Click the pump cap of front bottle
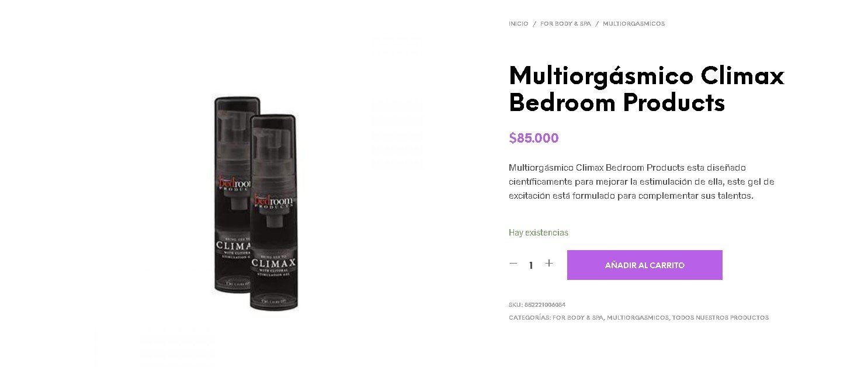Screen dimensions: 868x367 [273, 140]
